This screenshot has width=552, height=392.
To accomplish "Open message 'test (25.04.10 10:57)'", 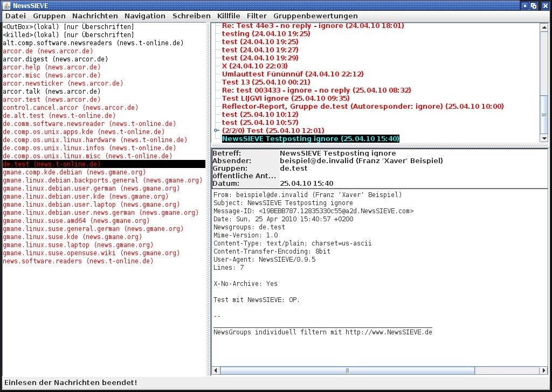I will click(260, 123).
